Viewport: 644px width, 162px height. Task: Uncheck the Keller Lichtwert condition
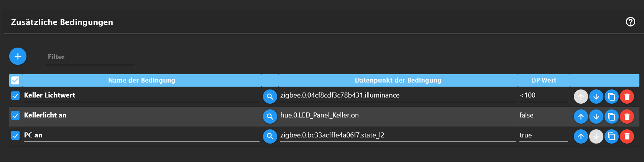coord(15,96)
